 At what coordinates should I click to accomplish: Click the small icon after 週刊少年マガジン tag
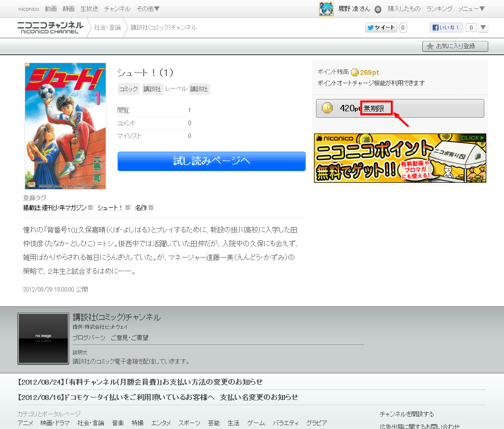pyautogui.click(x=91, y=208)
